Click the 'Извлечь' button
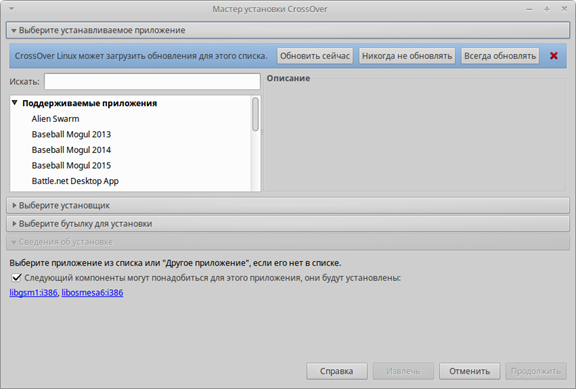 (x=403, y=371)
